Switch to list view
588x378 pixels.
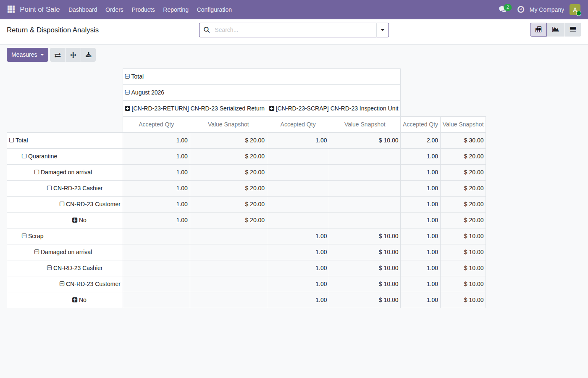point(573,30)
